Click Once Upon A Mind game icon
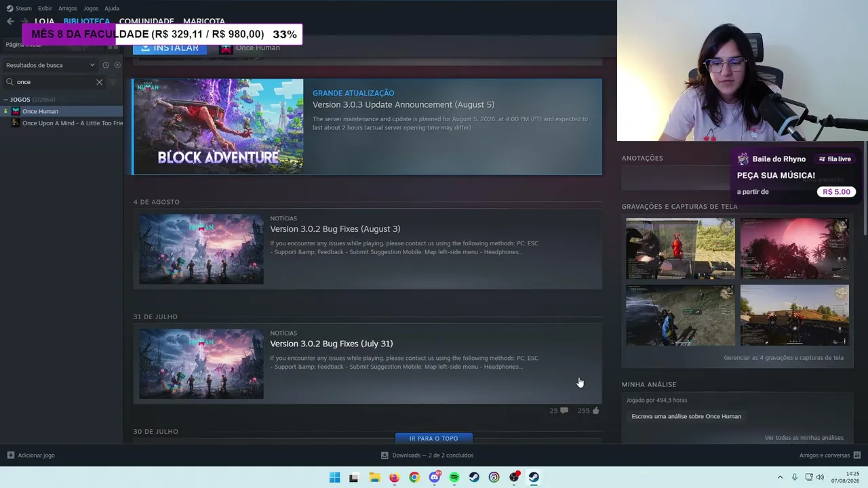 [x=16, y=123]
